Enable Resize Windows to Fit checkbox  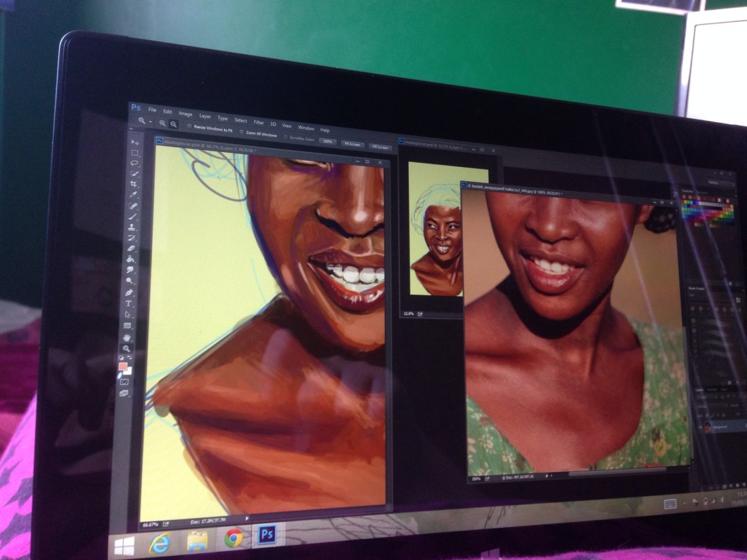coord(189,126)
